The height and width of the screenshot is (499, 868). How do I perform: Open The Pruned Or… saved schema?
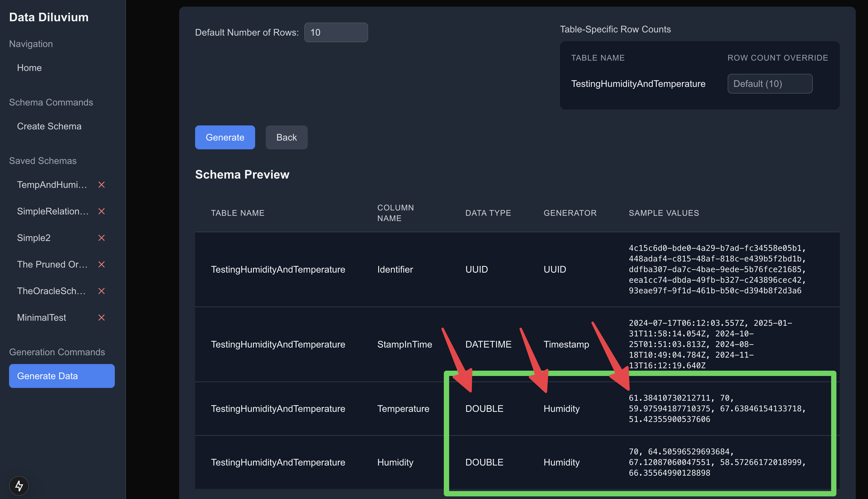click(52, 264)
